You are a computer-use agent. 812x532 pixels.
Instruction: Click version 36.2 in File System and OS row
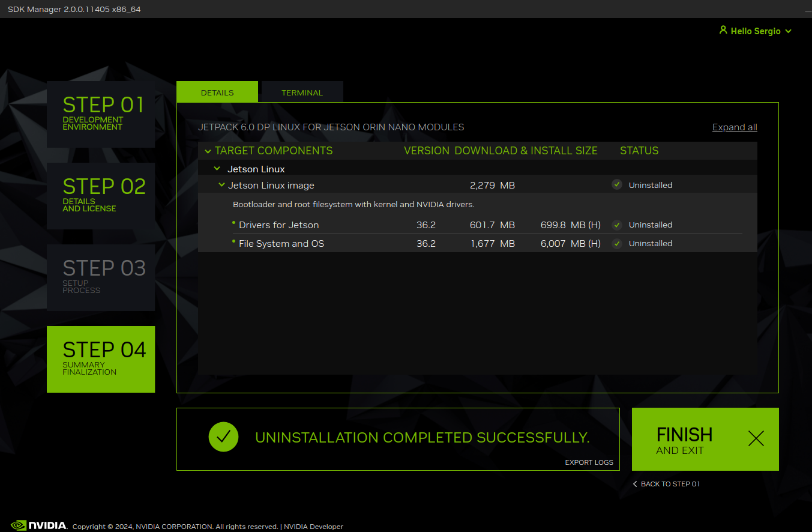[426, 243]
